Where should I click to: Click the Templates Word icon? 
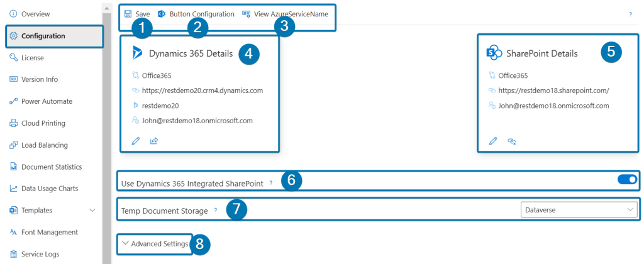pyautogui.click(x=14, y=210)
